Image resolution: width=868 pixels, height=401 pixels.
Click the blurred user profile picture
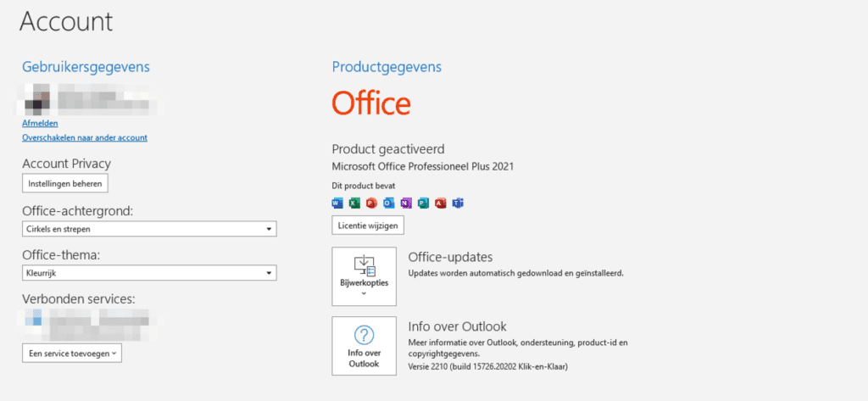tap(36, 101)
